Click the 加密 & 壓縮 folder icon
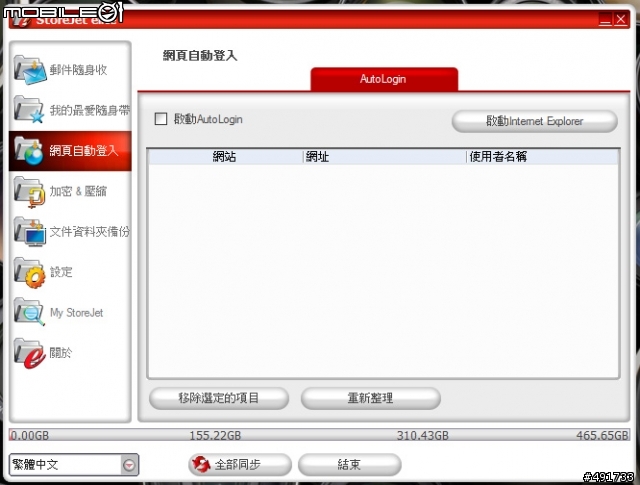The image size is (640, 485). pyautogui.click(x=29, y=191)
